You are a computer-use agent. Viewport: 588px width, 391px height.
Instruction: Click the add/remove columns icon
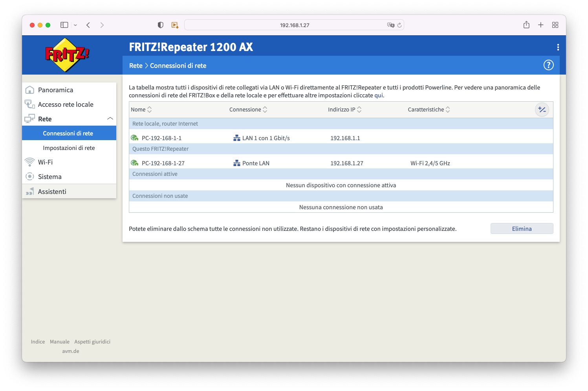pos(542,110)
